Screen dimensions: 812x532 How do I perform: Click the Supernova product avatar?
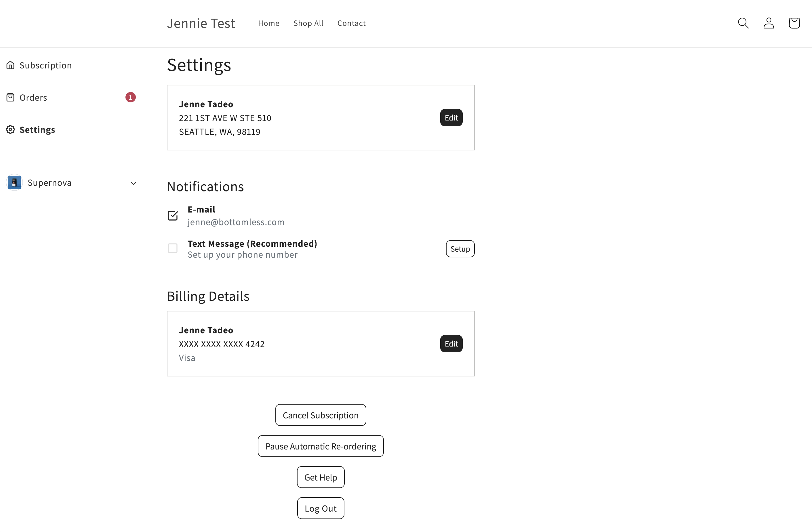point(14,183)
